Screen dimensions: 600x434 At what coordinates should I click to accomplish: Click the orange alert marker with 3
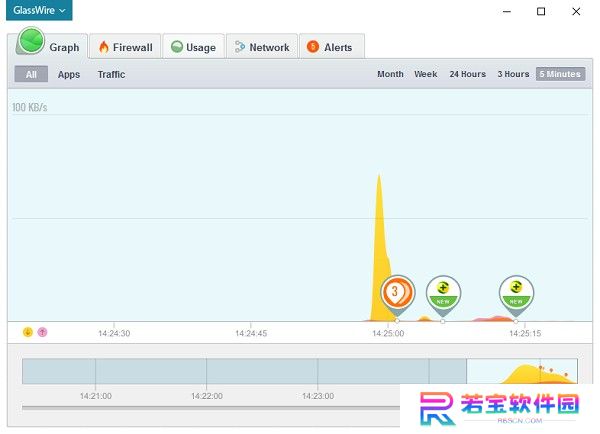pos(397,293)
